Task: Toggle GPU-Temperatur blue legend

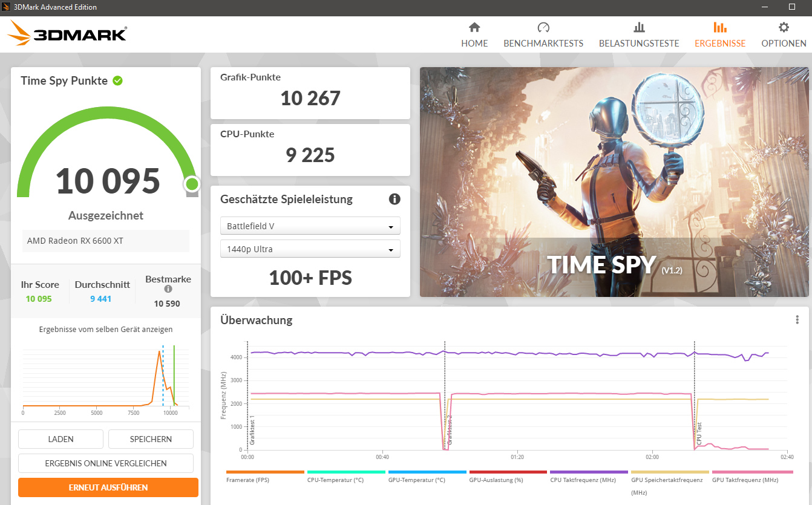Action: (x=427, y=476)
